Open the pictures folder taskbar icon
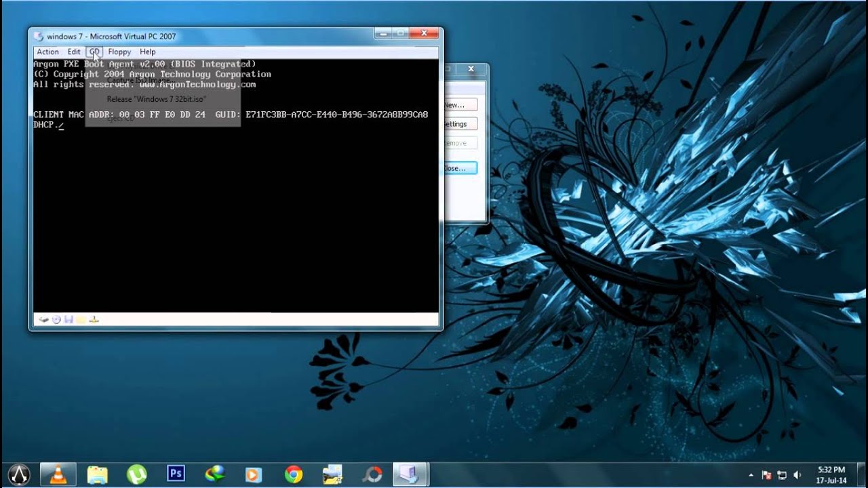This screenshot has width=868, height=488. [332, 474]
